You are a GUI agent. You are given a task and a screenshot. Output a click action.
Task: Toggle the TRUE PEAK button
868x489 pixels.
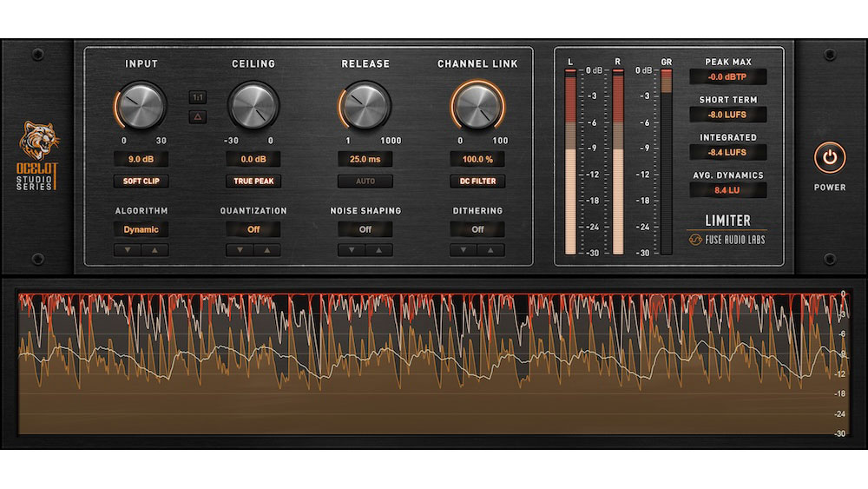pos(253,181)
